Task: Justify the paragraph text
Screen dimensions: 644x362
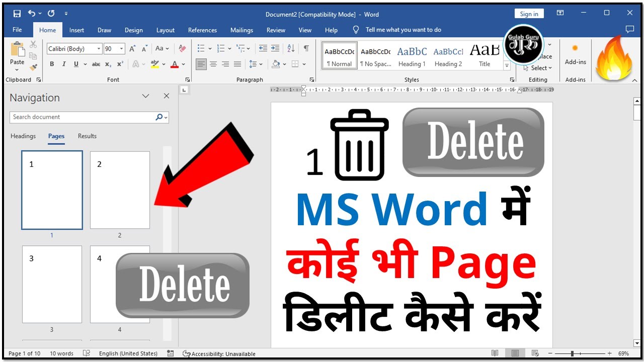Action: pyautogui.click(x=237, y=64)
